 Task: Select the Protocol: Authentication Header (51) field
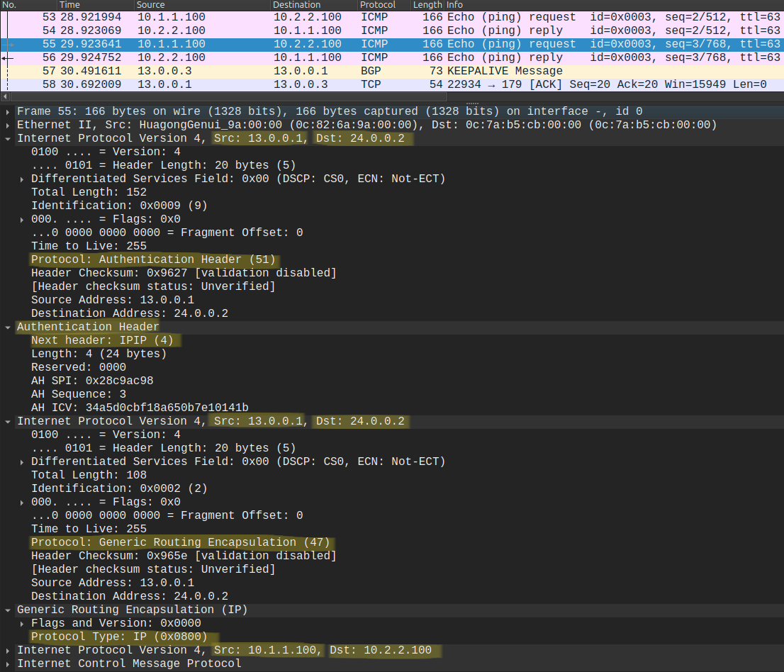[154, 259]
